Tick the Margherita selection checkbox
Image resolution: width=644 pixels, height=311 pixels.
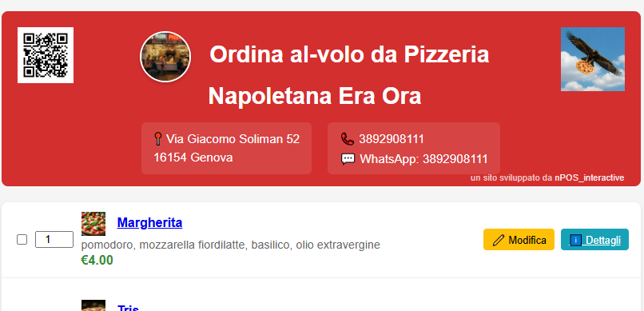[x=22, y=240]
